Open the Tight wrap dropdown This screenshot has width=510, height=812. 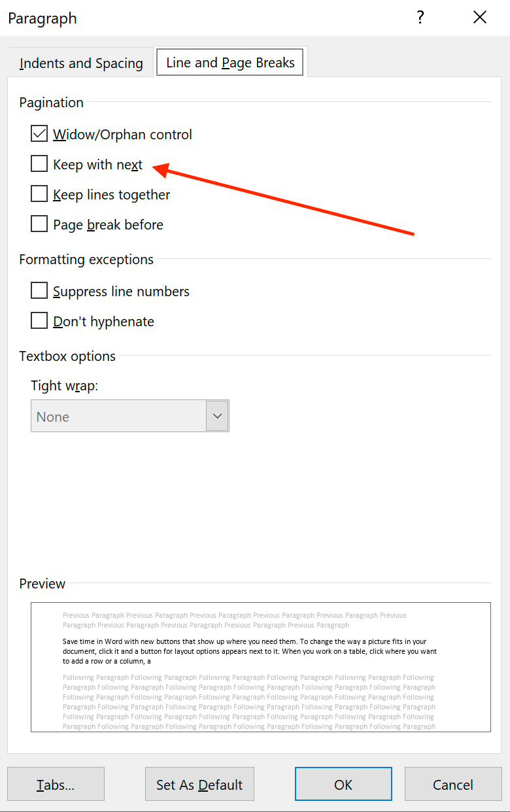click(x=129, y=415)
